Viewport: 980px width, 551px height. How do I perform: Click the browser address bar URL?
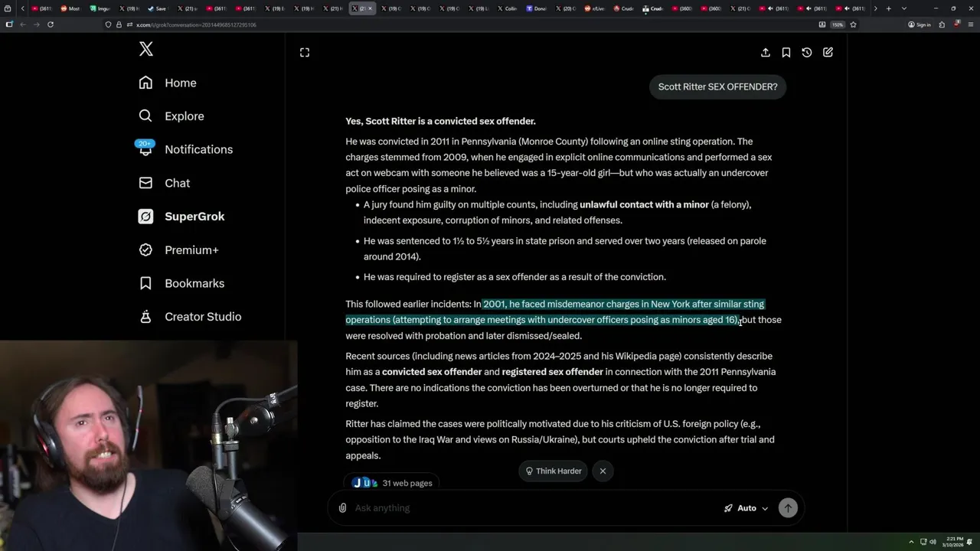pos(196,24)
